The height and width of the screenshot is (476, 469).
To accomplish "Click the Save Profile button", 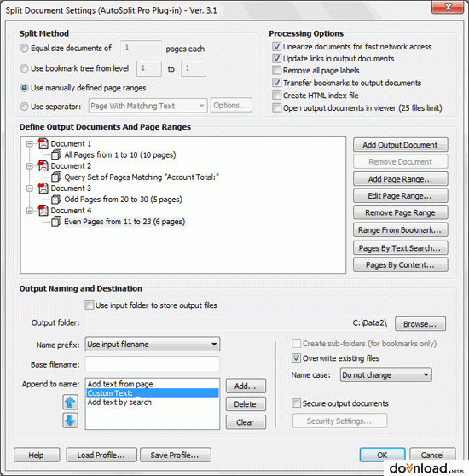I will tap(175, 455).
